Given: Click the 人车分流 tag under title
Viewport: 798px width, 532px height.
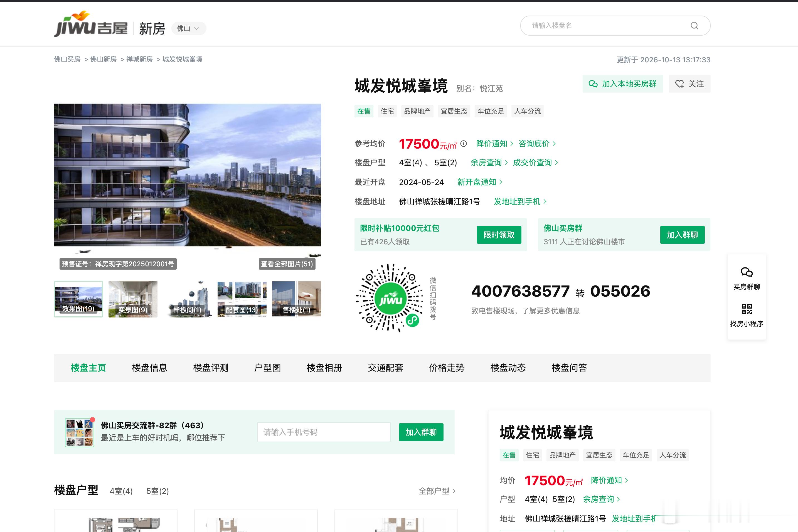Looking at the screenshot, I should pyautogui.click(x=527, y=111).
